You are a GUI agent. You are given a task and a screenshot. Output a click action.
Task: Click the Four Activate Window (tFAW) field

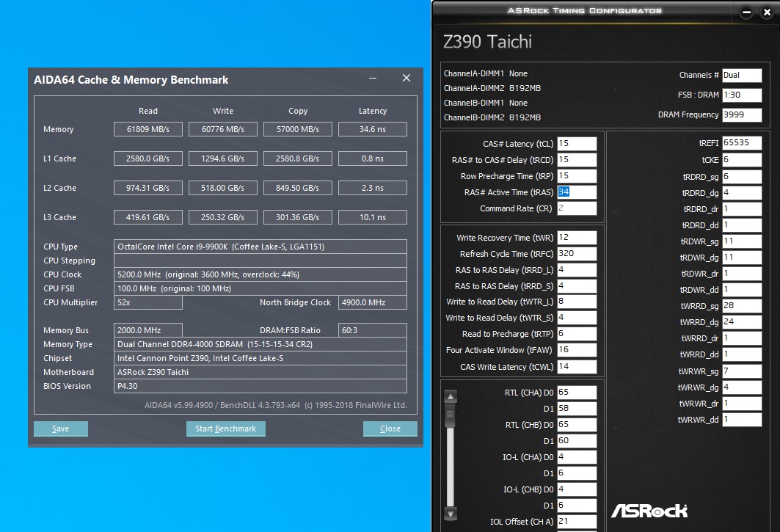577,350
